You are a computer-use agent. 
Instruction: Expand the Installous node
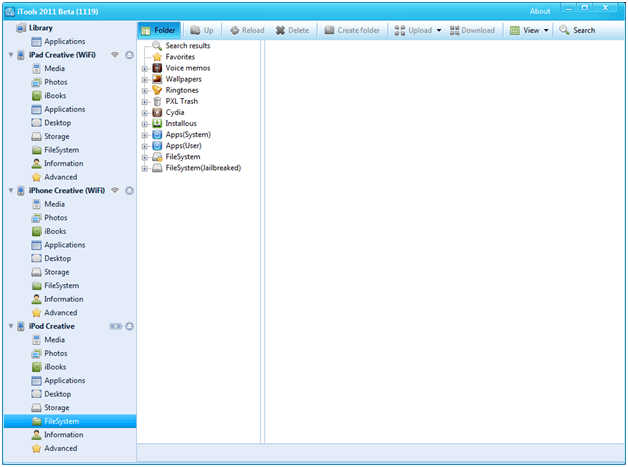pos(145,124)
